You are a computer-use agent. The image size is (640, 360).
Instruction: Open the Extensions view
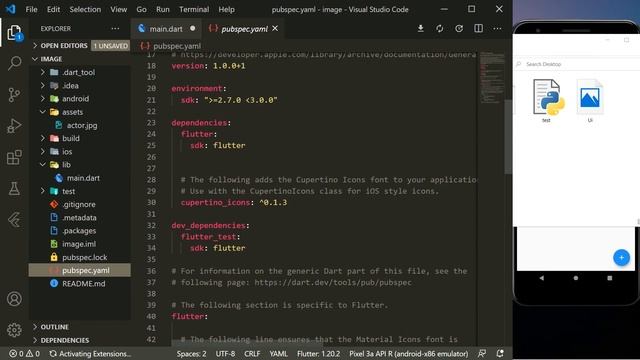14,157
